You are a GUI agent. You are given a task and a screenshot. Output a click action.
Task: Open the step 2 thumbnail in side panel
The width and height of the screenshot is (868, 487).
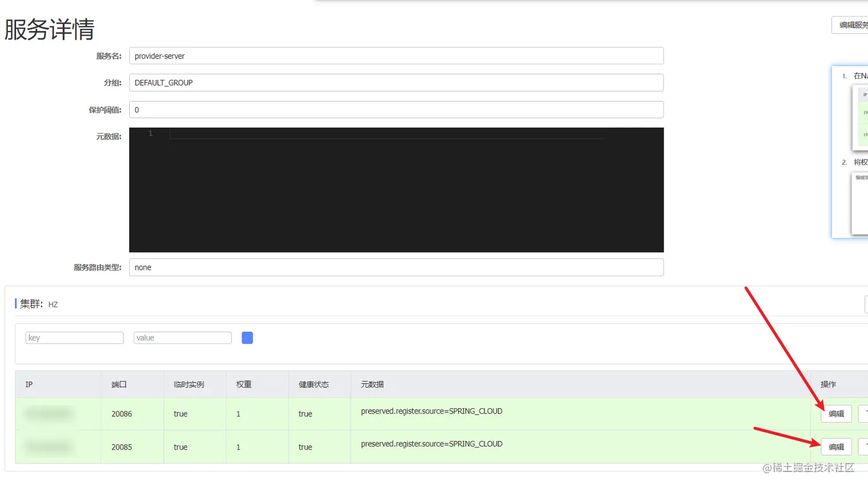pyautogui.click(x=860, y=203)
